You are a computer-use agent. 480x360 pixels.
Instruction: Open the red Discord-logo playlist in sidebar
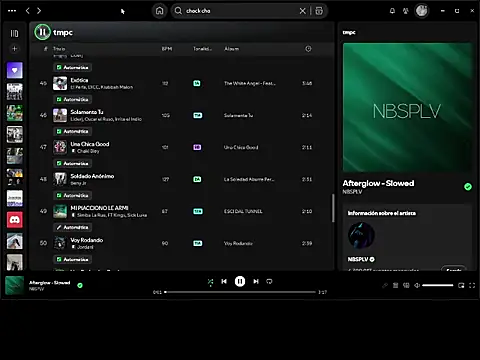coord(15,220)
